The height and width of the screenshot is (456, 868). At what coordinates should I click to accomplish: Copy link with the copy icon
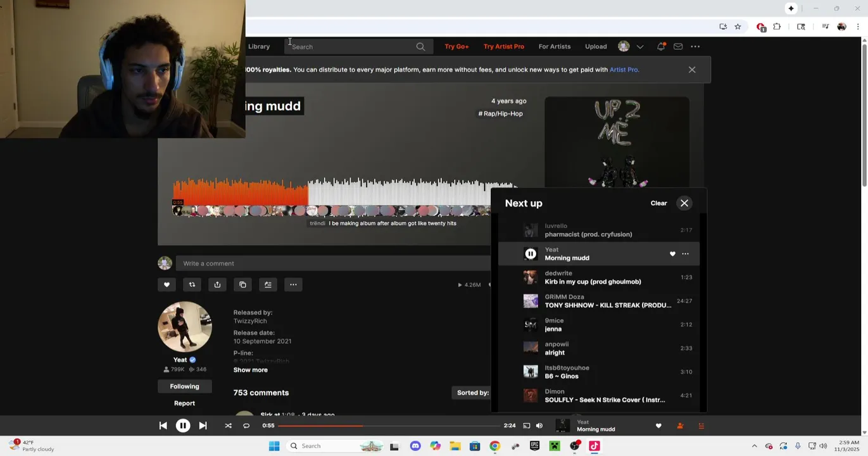(242, 284)
